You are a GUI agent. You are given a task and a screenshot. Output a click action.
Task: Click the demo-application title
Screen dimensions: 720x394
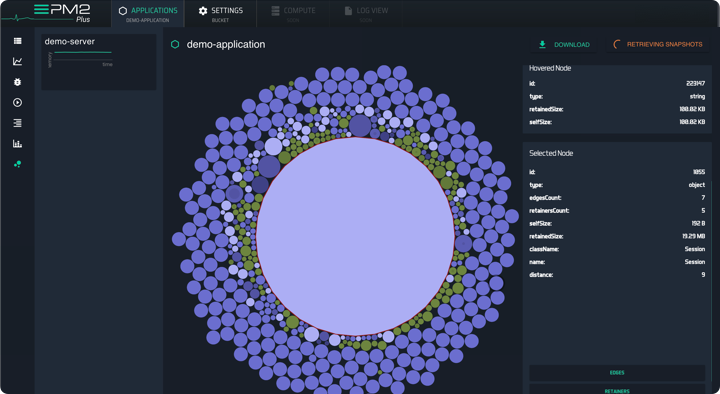tap(226, 45)
